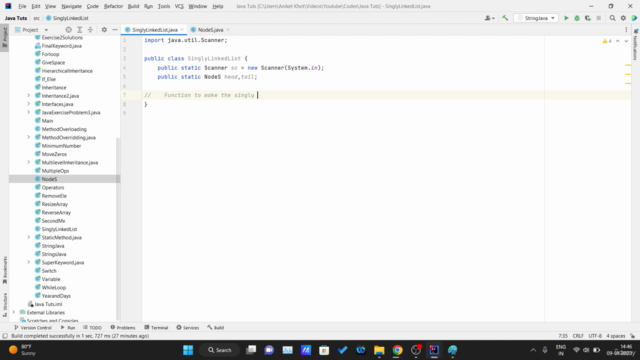Expand JavaExerciseProblem3.java node
This screenshot has width=640, height=360.
tap(29, 112)
